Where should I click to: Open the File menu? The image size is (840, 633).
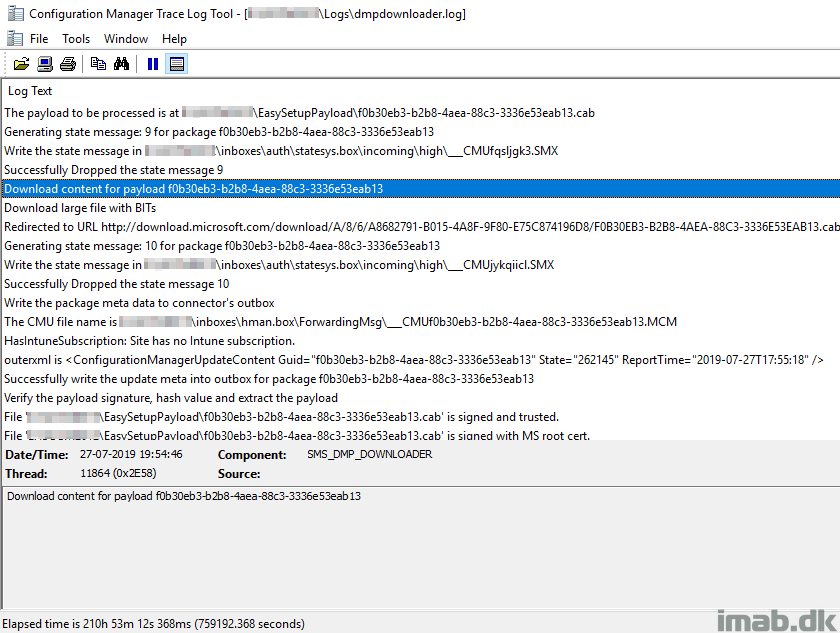pyautogui.click(x=39, y=39)
